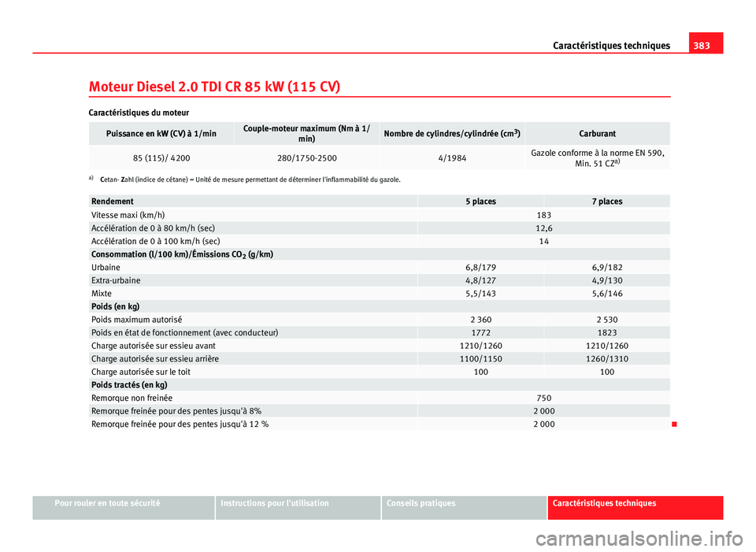Select the '1100/1150' rear axle value
The image size is (756, 552).
[480, 358]
